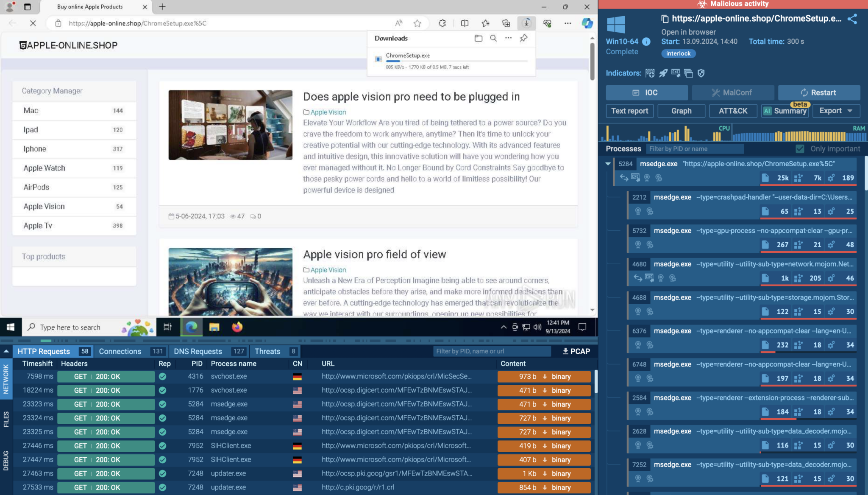Viewport: 868px width, 495px height.
Task: Open the Apple Vision category link
Action: coord(44,207)
